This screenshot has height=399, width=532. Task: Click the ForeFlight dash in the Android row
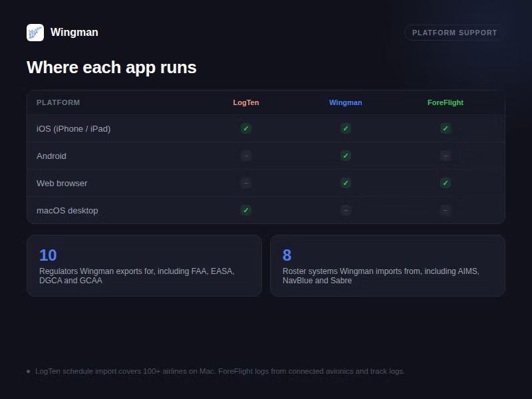[x=446, y=156]
